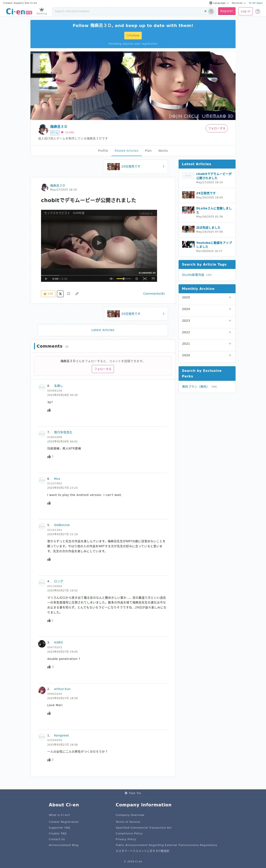266x868 pixels.
Task: Open 29日発売です link below the article
Action: point(136,314)
